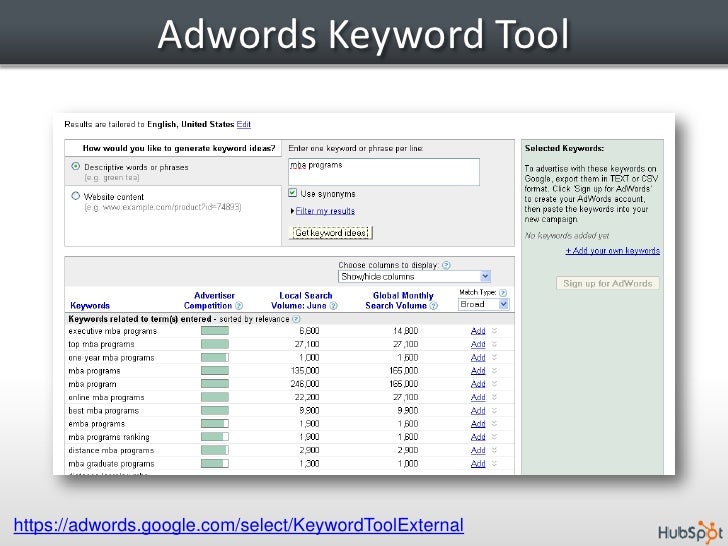Click global volume 14,800 for executive mba programs
Screen dimensions: 728x546
click(405, 331)
